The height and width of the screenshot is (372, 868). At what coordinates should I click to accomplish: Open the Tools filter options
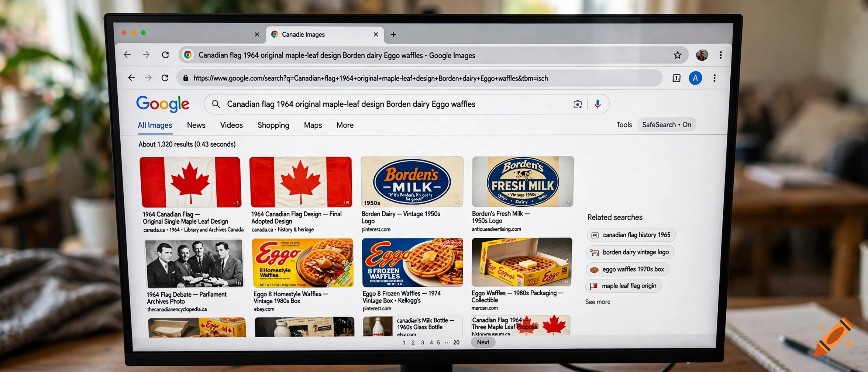pos(624,125)
